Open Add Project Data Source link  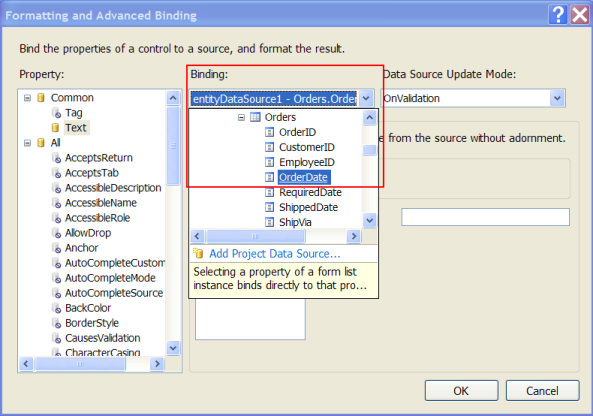[275, 253]
